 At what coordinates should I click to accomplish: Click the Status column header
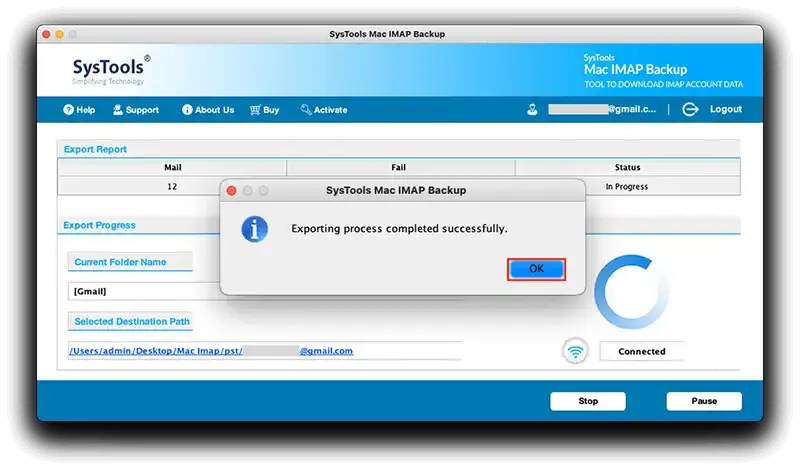(x=628, y=167)
